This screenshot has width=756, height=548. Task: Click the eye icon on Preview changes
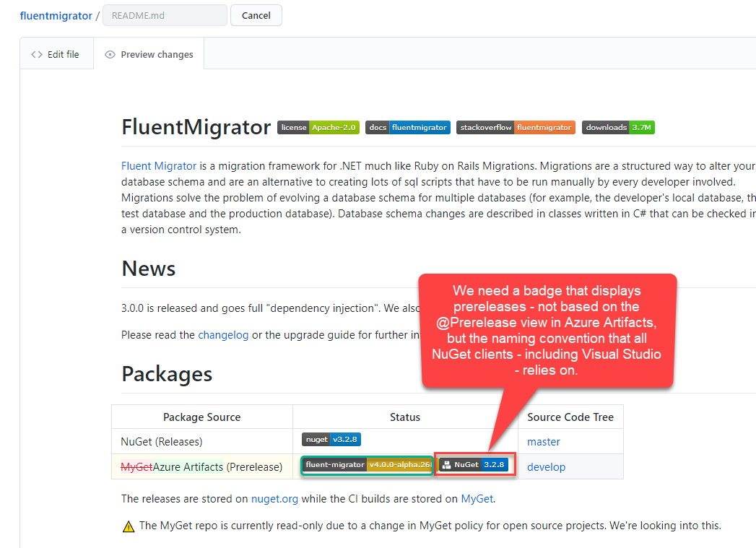coord(110,54)
